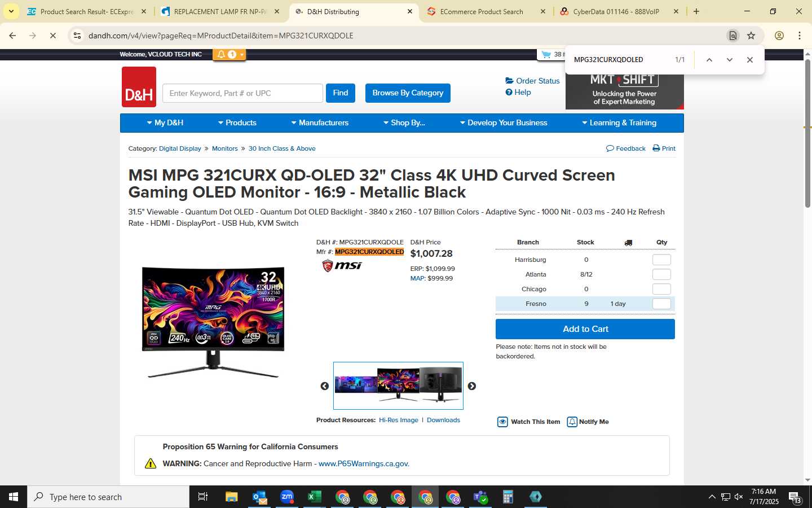812x508 pixels.
Task: Expand the Shop By... menu
Action: (x=404, y=123)
